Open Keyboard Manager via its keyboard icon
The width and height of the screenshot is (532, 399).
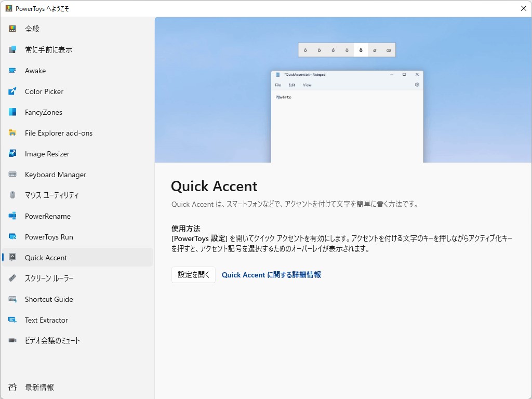click(x=14, y=175)
